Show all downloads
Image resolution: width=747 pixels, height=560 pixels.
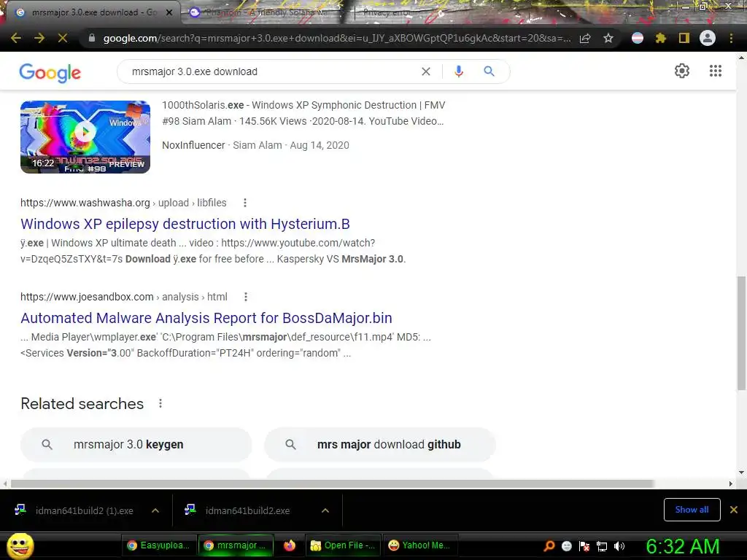pyautogui.click(x=692, y=510)
